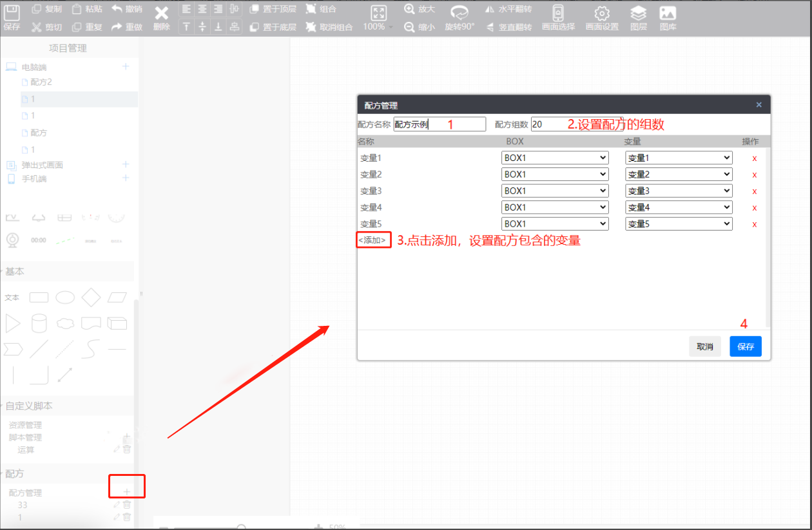Open the 100% zoom level dropdown
The width and height of the screenshot is (812, 530).
378,27
